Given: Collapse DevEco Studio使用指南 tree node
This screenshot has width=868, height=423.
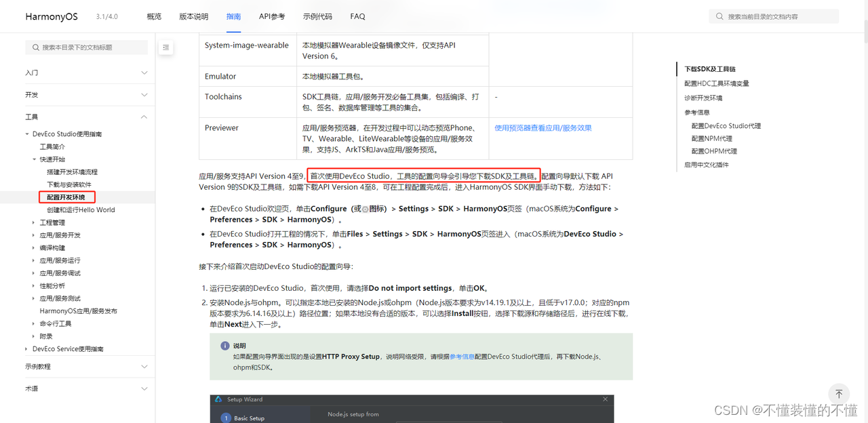Looking at the screenshot, I should click(x=27, y=134).
